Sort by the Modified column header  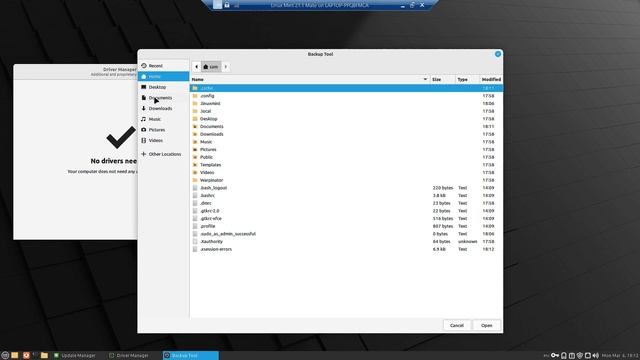click(x=491, y=79)
